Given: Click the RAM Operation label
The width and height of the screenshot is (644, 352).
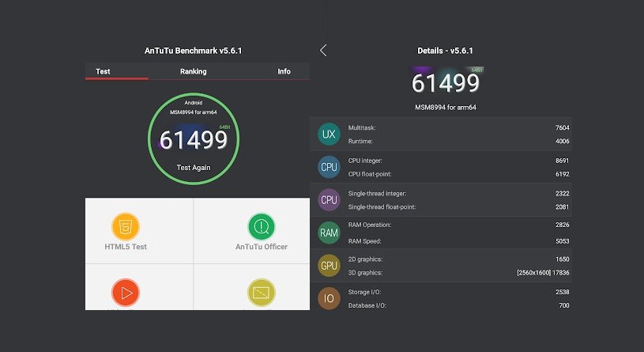Looking at the screenshot, I should click(x=370, y=225).
